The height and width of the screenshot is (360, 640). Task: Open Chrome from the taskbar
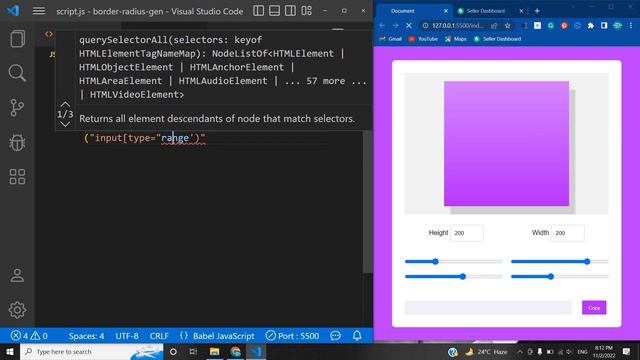tap(236, 351)
